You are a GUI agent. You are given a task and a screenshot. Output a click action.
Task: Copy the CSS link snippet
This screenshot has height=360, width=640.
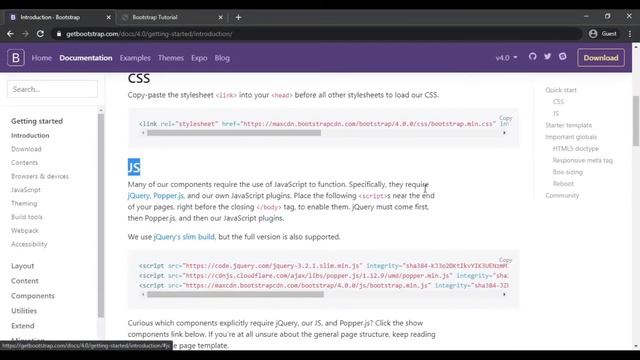coord(505,118)
